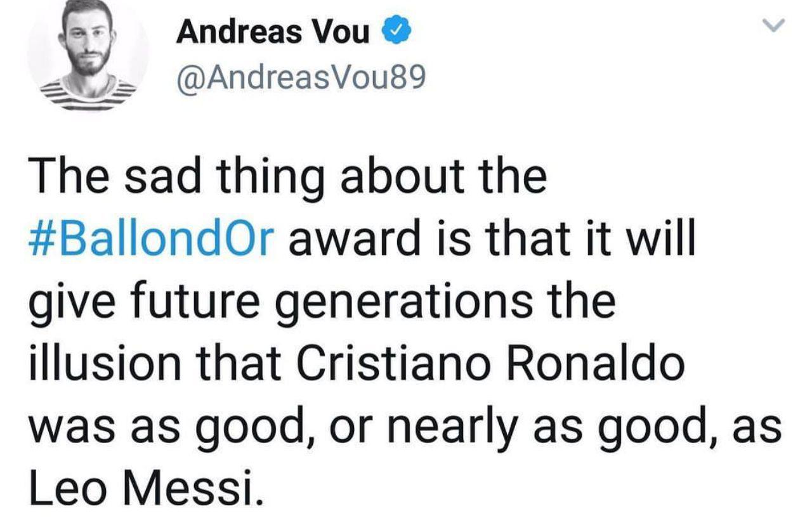Click the Andreas Vou display name
This screenshot has height=528, width=812.
[x=273, y=32]
